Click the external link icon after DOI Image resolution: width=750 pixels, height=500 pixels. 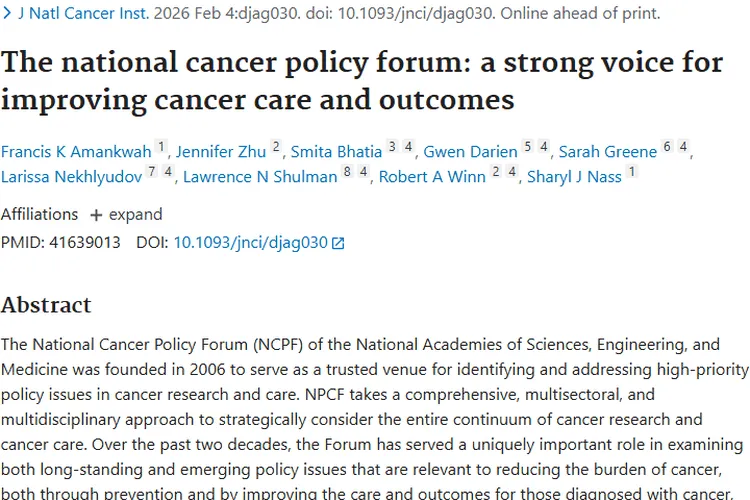(338, 243)
